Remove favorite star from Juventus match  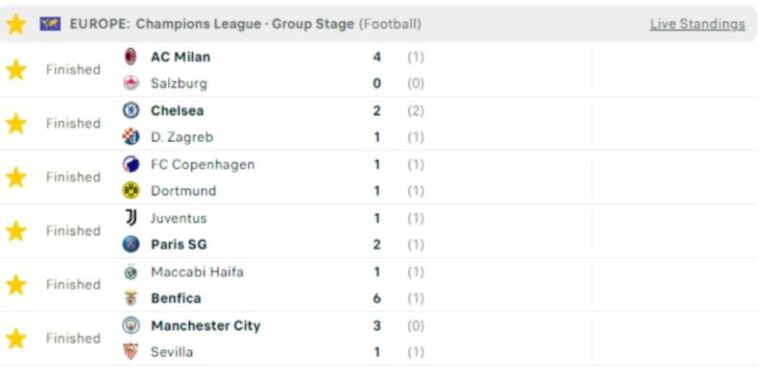(16, 231)
